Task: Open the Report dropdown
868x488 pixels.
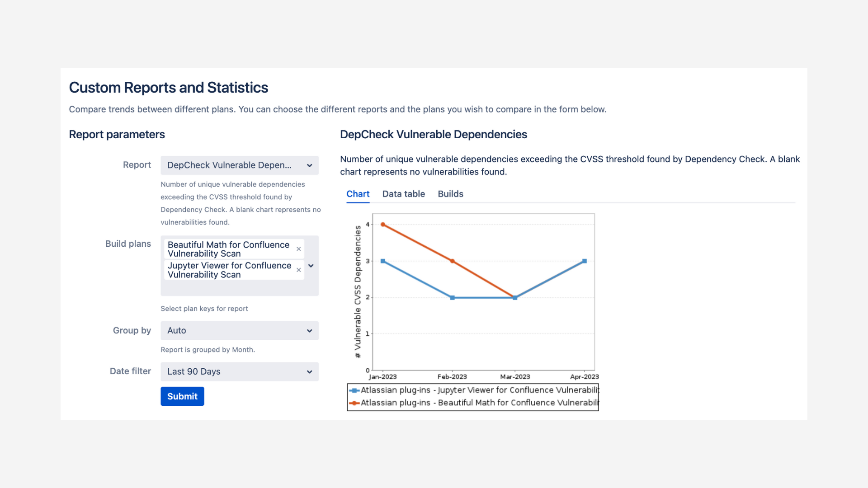Action: (239, 165)
